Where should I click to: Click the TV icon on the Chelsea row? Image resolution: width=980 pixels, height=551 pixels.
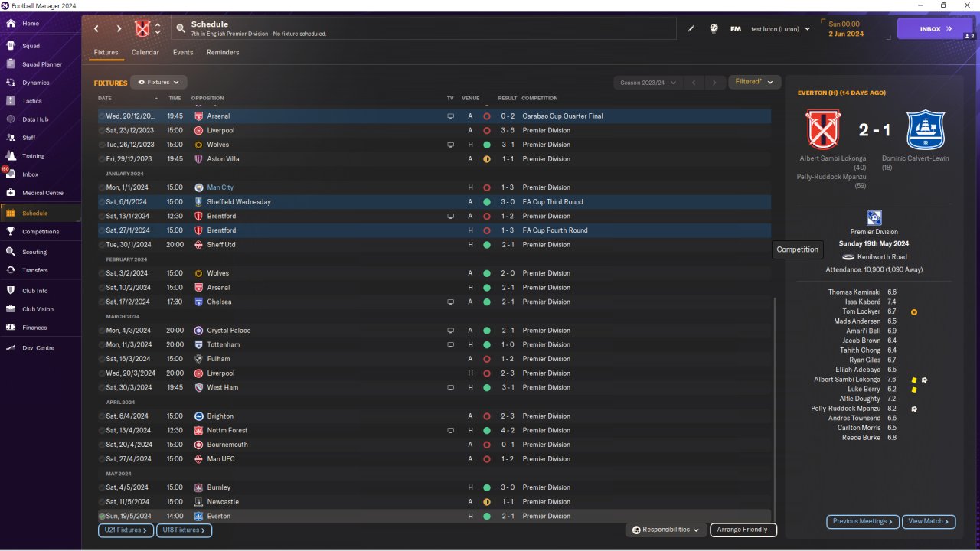[451, 302]
